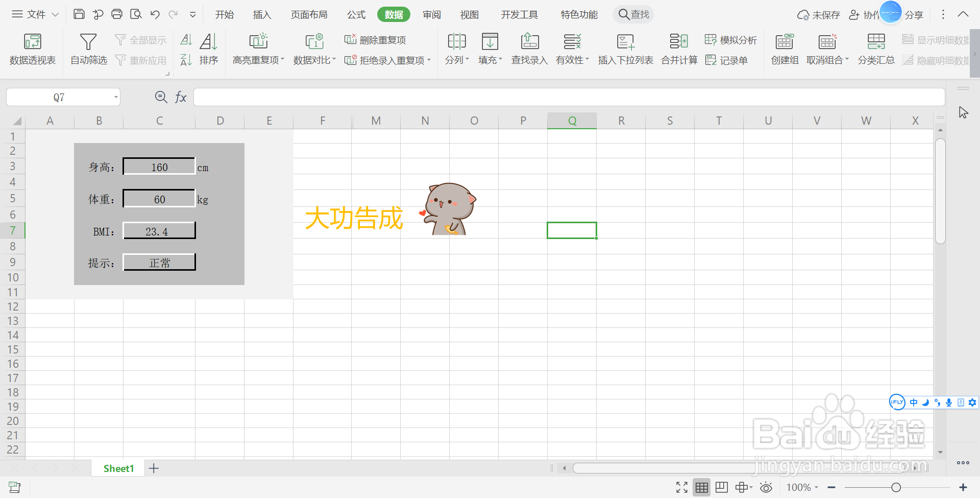This screenshot has height=498, width=980.
Task: Switch to normal grid view
Action: pyautogui.click(x=702, y=487)
